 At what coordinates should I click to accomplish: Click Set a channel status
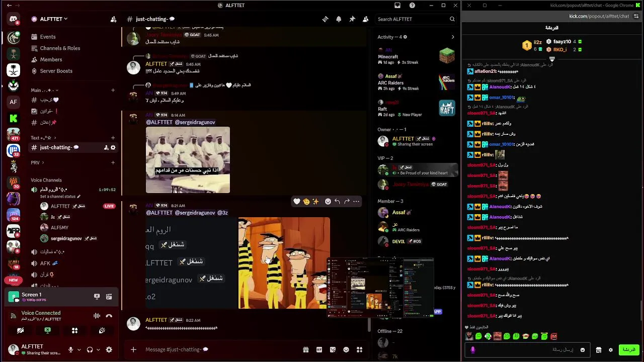tap(60, 196)
